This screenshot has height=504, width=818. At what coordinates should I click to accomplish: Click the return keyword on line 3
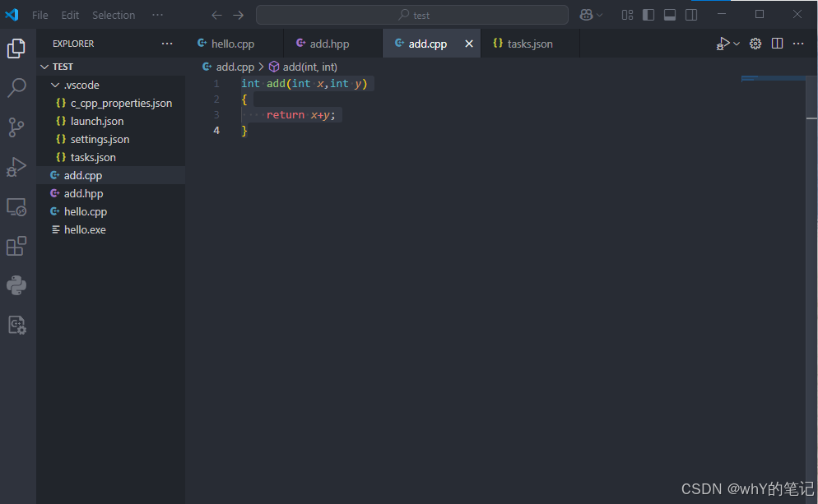pyautogui.click(x=286, y=114)
